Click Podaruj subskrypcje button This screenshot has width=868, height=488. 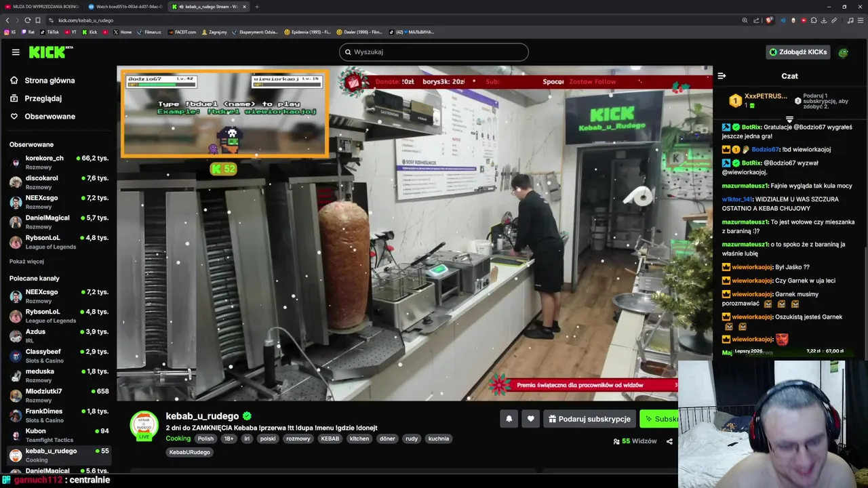tap(589, 419)
